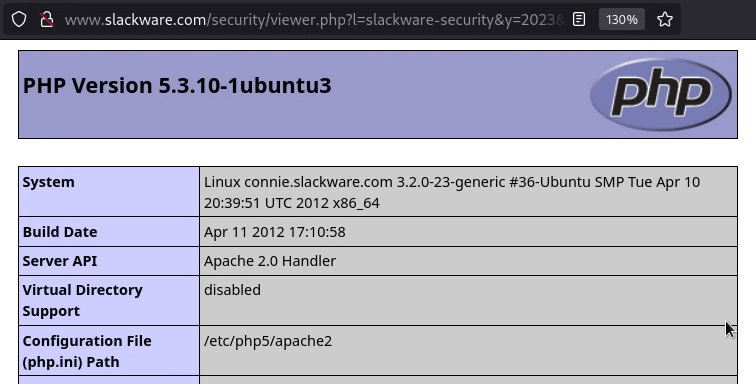Click the disabled value cell
Viewport: 756px width, 384px height.
point(468,301)
